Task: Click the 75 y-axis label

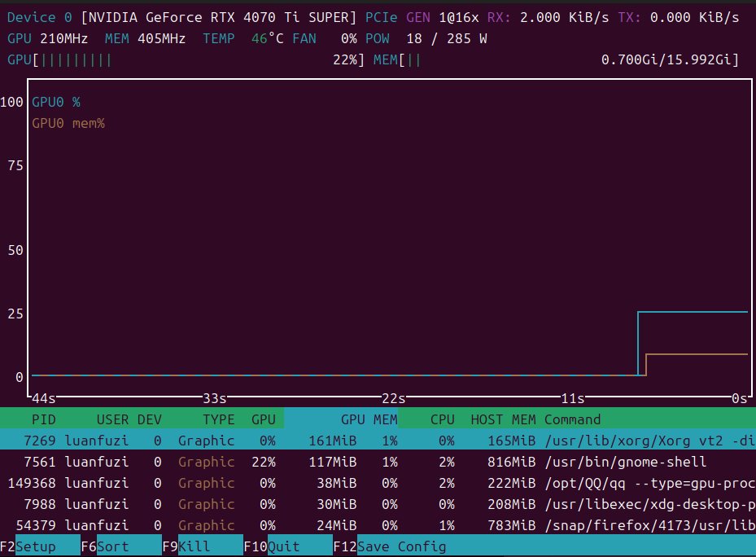Action: pos(15,165)
